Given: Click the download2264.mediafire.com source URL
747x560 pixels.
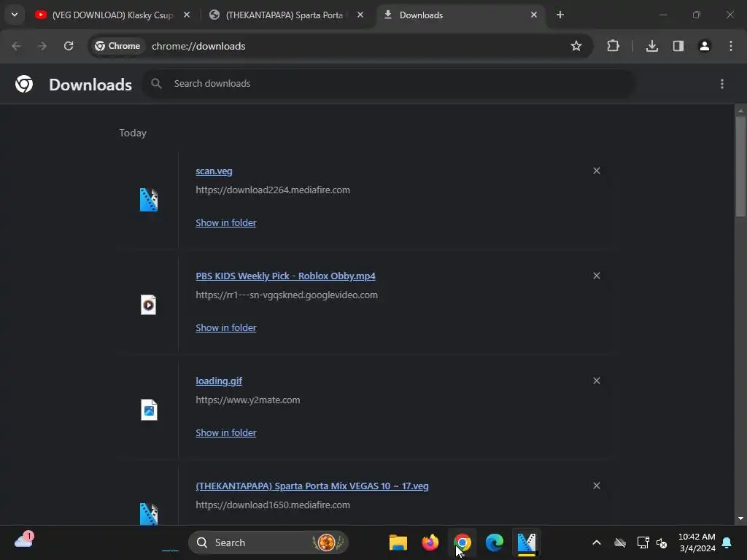Looking at the screenshot, I should tap(273, 190).
